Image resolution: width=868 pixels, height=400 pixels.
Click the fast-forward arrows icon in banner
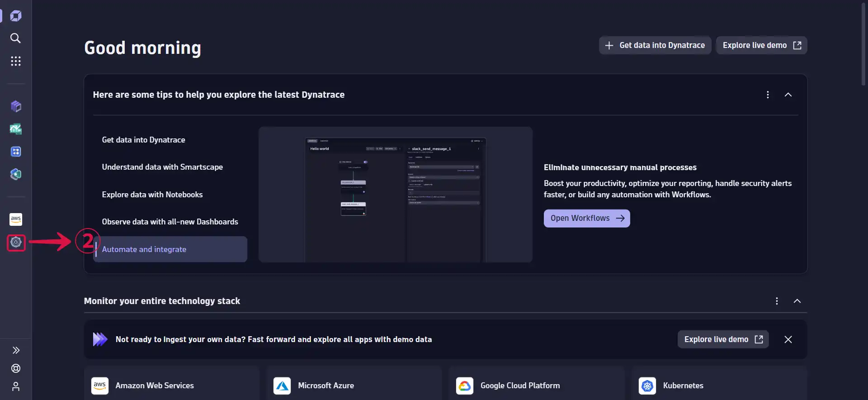pos(100,339)
